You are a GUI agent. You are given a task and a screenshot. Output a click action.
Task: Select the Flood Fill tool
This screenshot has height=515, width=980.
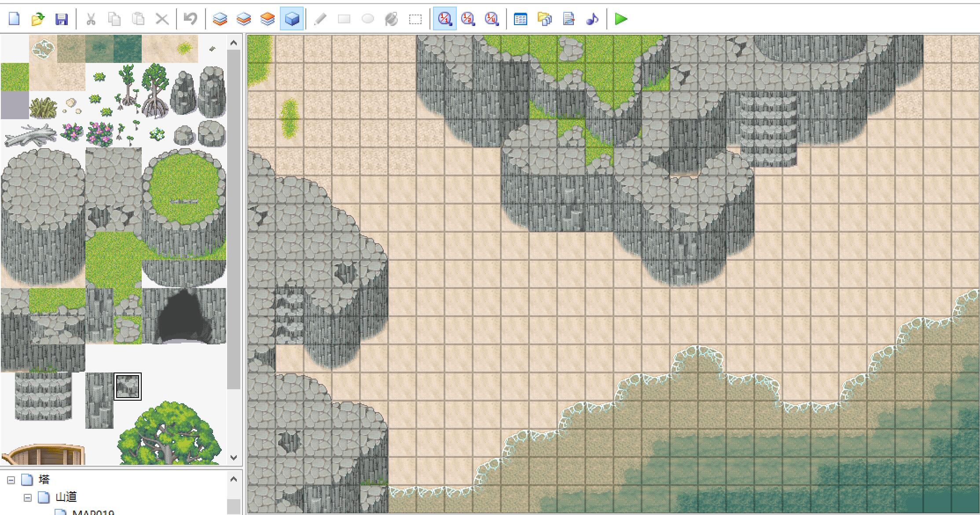[391, 19]
